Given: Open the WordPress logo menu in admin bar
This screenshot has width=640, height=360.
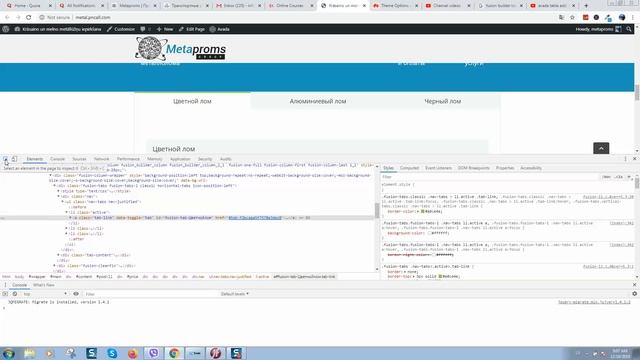Looking at the screenshot, I should tap(6, 29).
